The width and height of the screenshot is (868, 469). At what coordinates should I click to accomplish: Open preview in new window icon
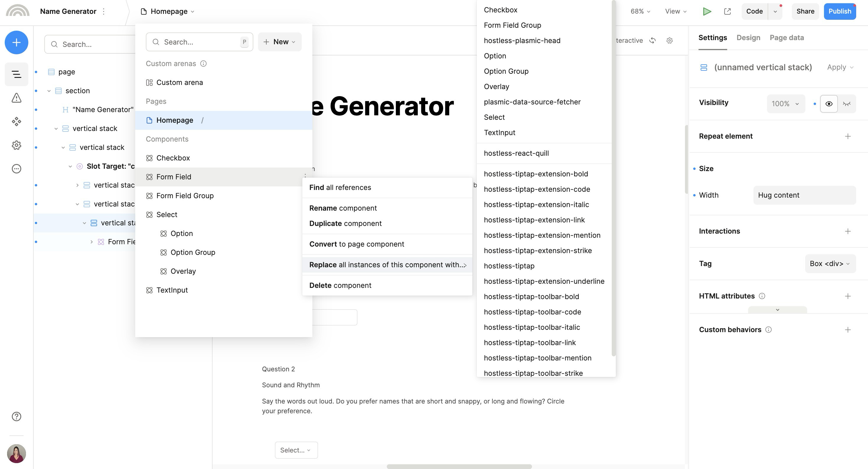(x=727, y=12)
